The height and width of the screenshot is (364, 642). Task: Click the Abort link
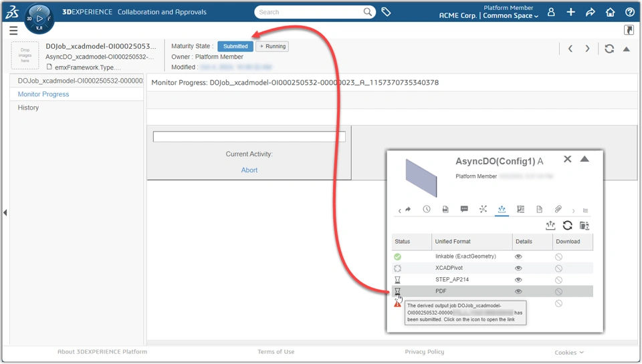[249, 170]
